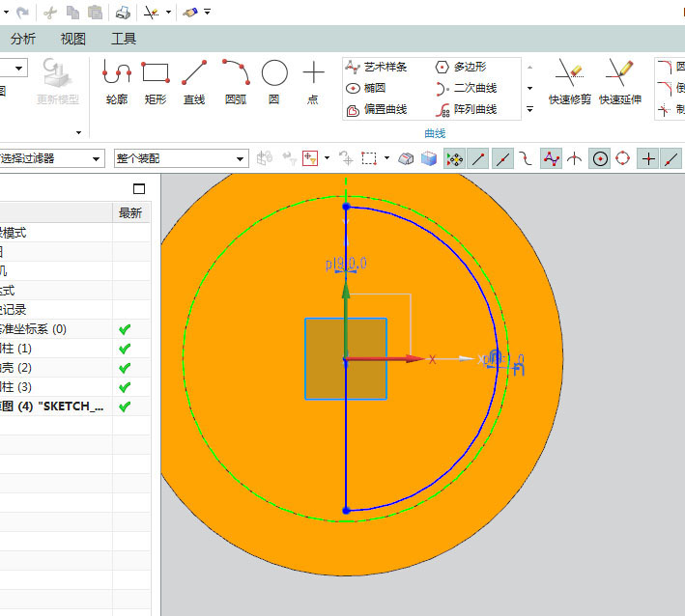
Task: Open the dropdown arrow left of the redo icon
Action: pos(6,13)
